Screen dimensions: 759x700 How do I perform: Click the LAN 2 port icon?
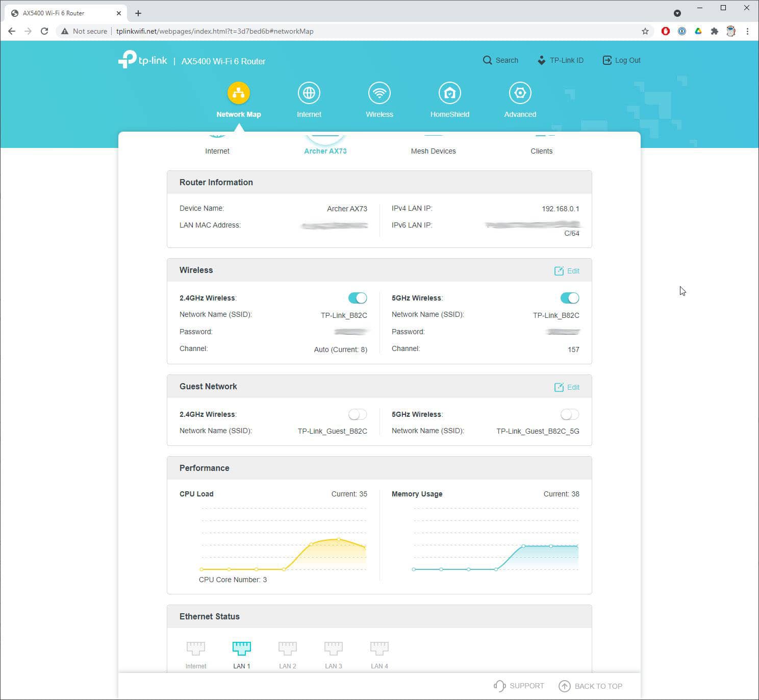288,648
